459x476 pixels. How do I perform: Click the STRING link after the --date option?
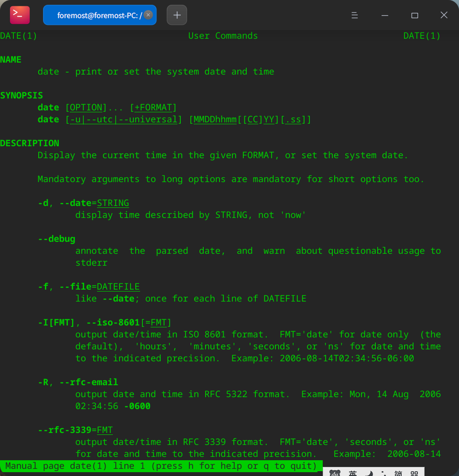click(x=113, y=203)
